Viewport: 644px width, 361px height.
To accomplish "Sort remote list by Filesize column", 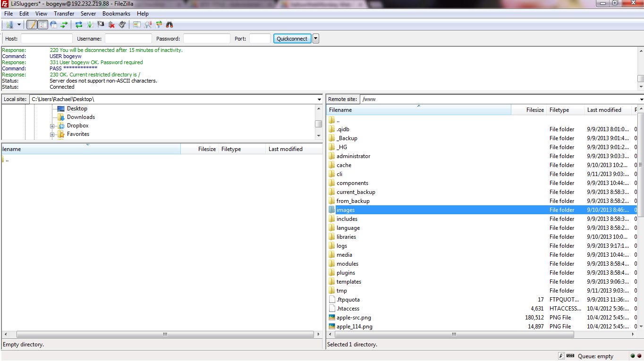I will pyautogui.click(x=528, y=110).
